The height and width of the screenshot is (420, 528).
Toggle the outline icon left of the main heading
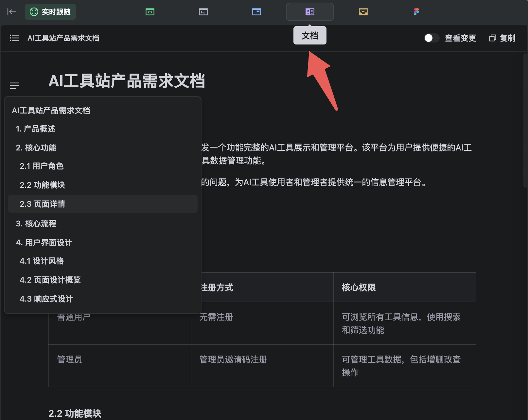pyautogui.click(x=14, y=86)
